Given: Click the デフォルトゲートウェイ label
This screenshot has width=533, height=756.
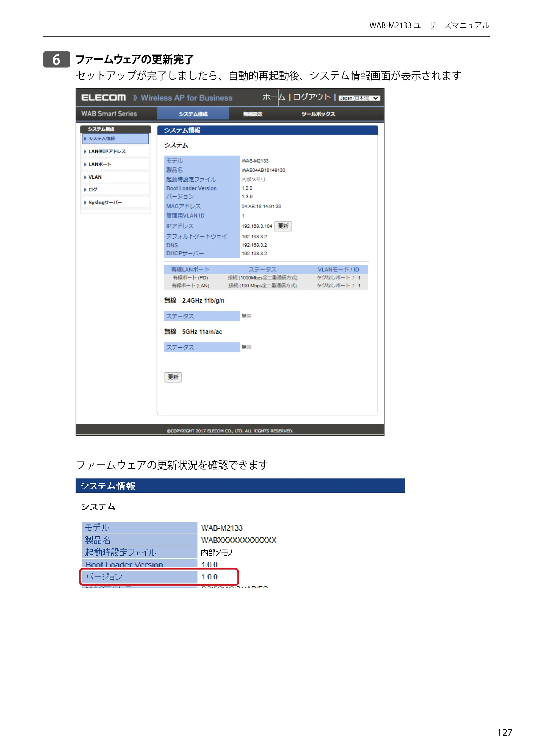Looking at the screenshot, I should 197,236.
